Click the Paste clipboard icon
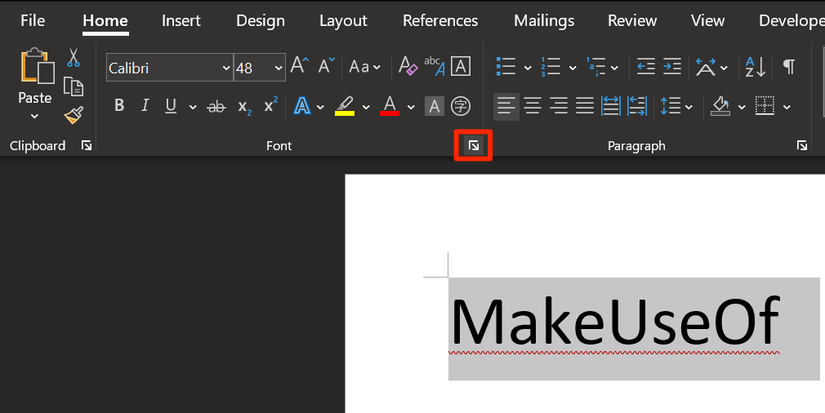825x413 pixels. point(37,66)
